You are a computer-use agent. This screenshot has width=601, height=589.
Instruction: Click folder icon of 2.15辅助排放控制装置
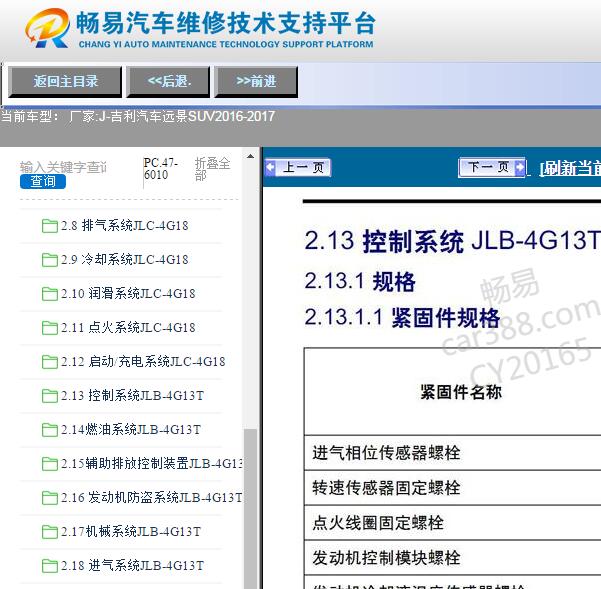point(49,464)
